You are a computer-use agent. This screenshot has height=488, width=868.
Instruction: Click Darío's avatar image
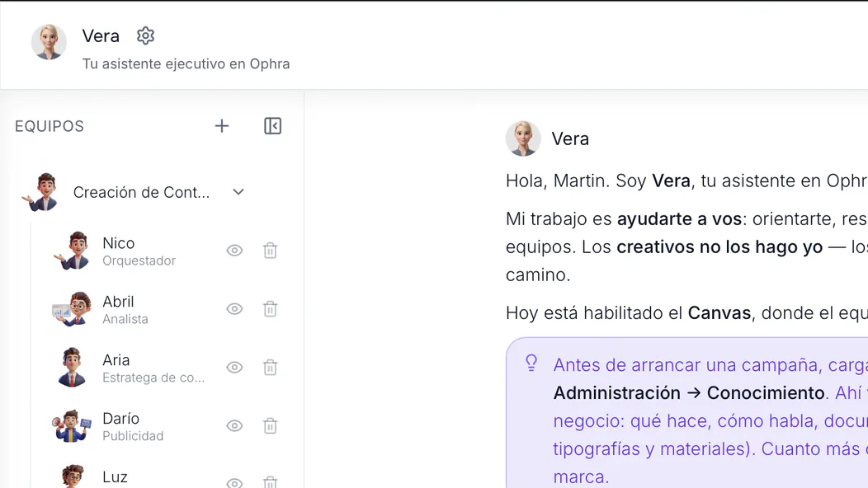tap(72, 426)
